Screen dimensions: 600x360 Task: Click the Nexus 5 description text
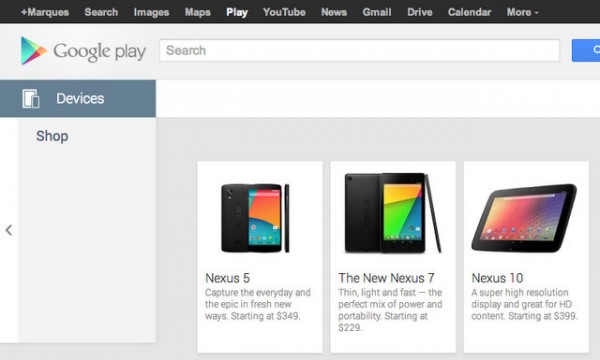point(258,304)
